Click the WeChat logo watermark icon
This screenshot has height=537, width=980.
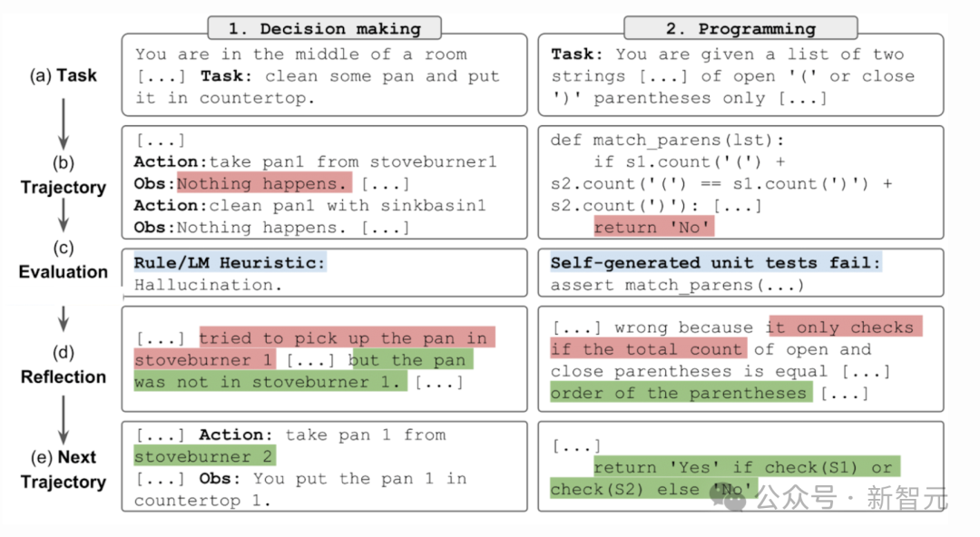tap(729, 496)
